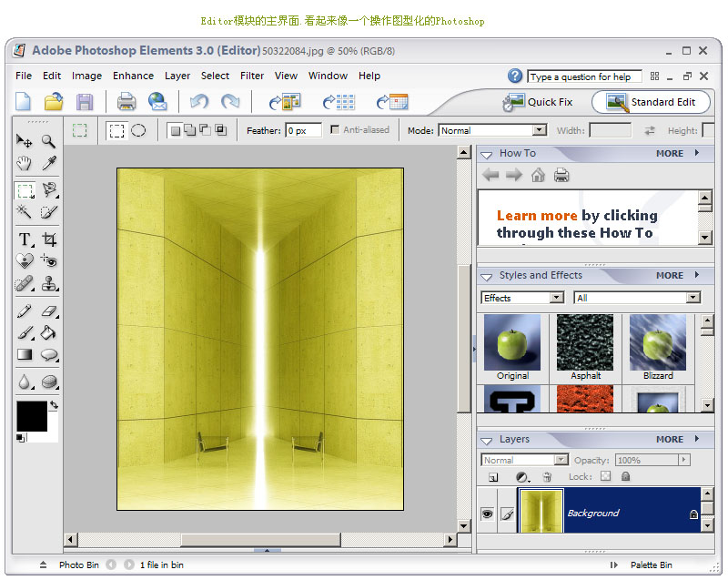Select the Hand tool

click(x=25, y=163)
